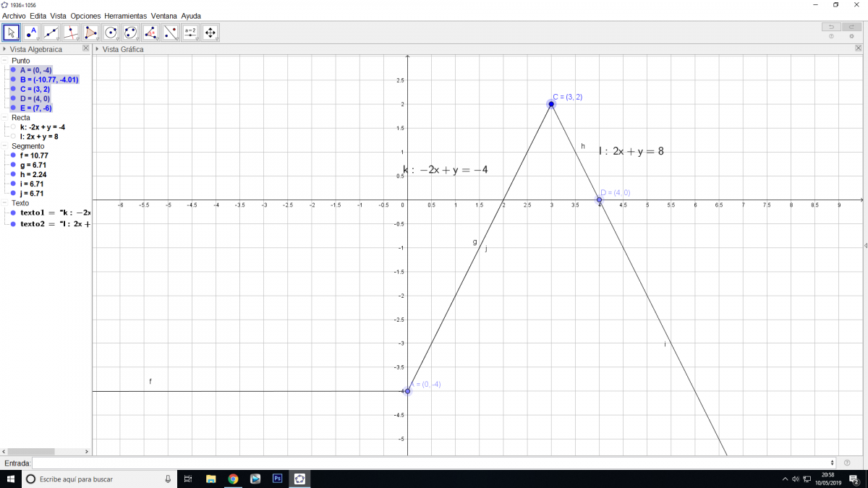Open the input bar help icon

(847, 463)
